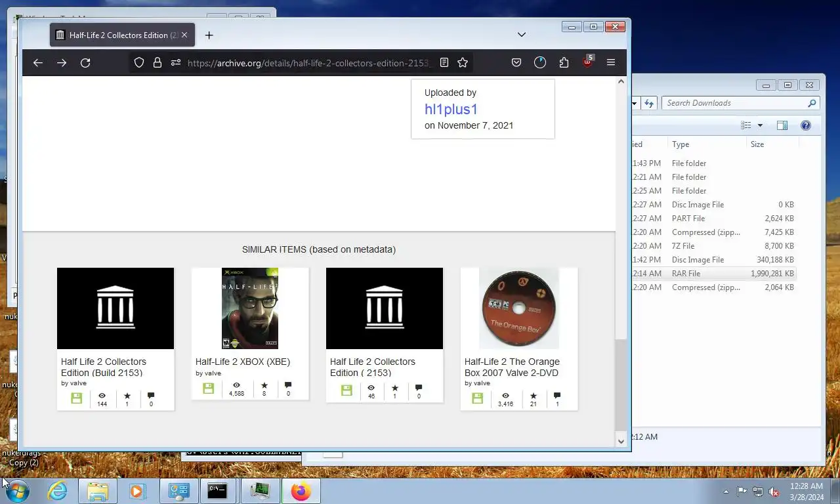The width and height of the screenshot is (840, 504).
Task: Click favorites star on Build 2153 card
Action: point(127,396)
